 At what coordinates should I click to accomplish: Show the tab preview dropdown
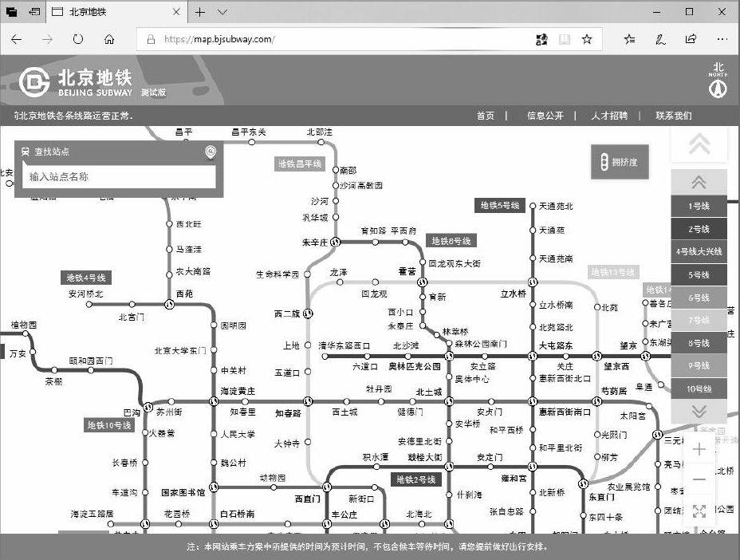[x=222, y=12]
